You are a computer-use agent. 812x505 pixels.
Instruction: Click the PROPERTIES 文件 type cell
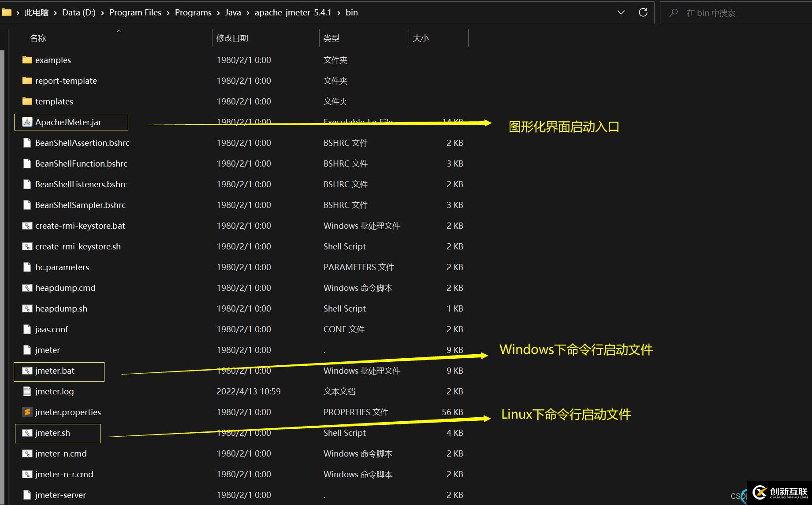(356, 412)
